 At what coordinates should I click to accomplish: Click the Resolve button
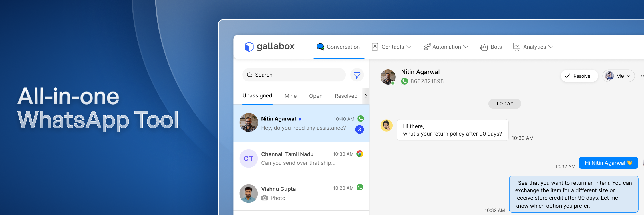point(579,76)
